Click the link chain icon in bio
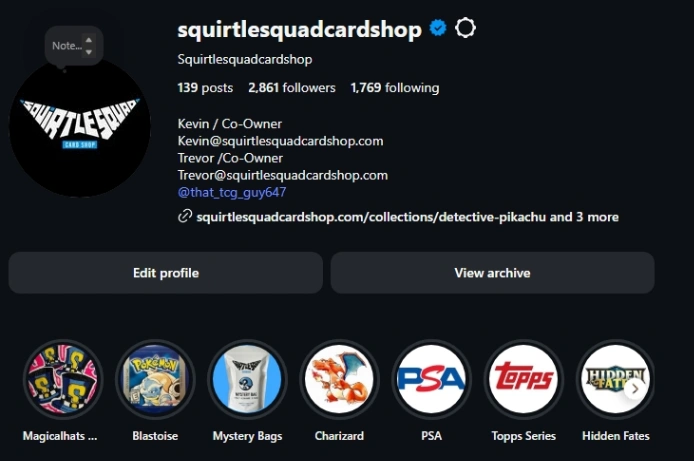Viewport: 694px width, 461px height. click(x=185, y=217)
